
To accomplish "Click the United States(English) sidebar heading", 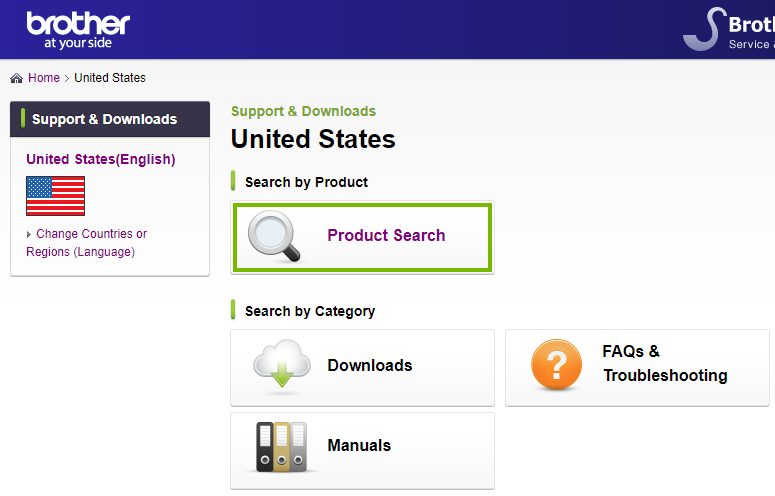I will pos(101,159).
